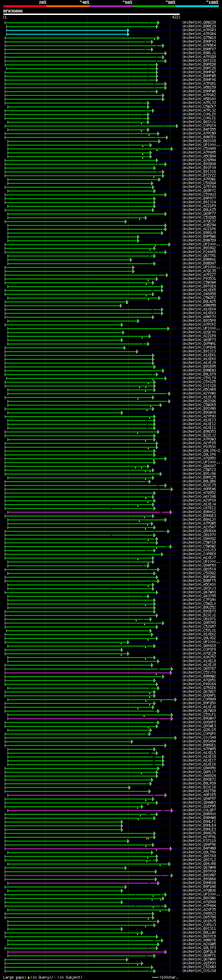Choose hit UniRef100_C5Z6N3

(199, 967)
